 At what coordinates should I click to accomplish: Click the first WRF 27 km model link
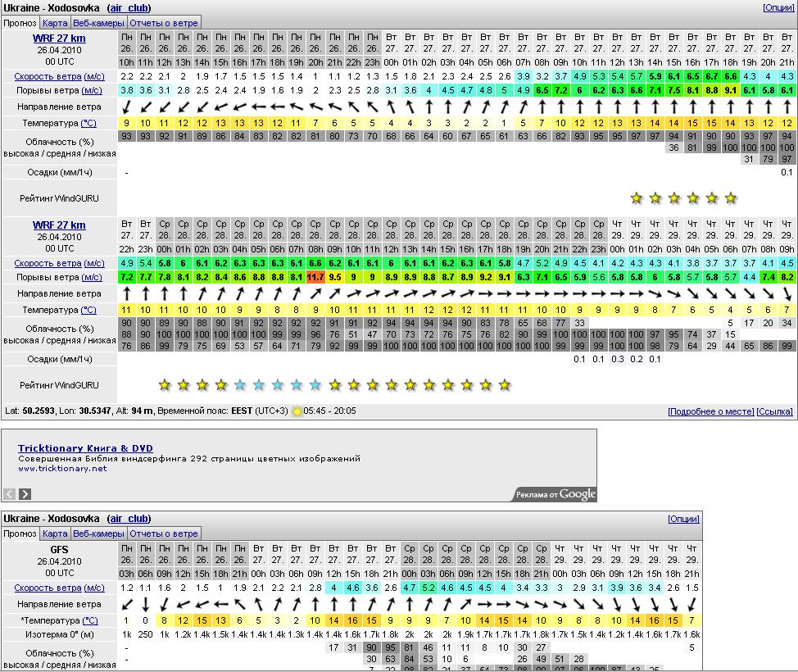(59, 39)
